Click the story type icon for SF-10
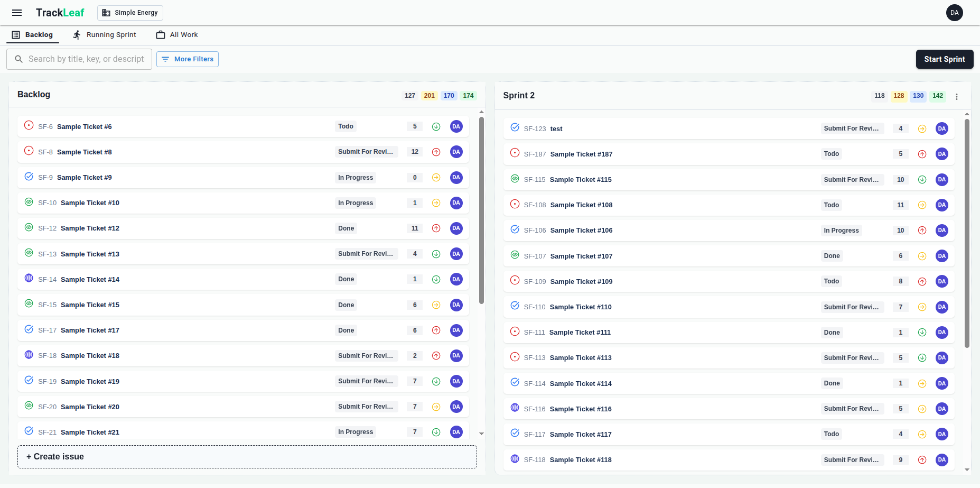The image size is (980, 488). [x=29, y=201]
